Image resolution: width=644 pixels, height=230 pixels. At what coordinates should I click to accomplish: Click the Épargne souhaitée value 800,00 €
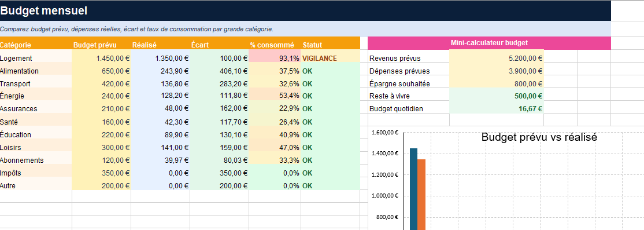(x=497, y=84)
